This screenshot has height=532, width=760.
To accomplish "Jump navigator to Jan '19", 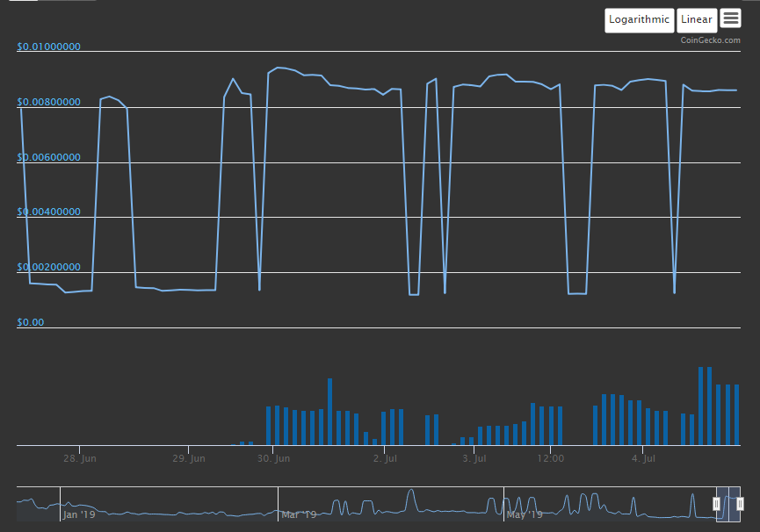I will click(x=79, y=514).
